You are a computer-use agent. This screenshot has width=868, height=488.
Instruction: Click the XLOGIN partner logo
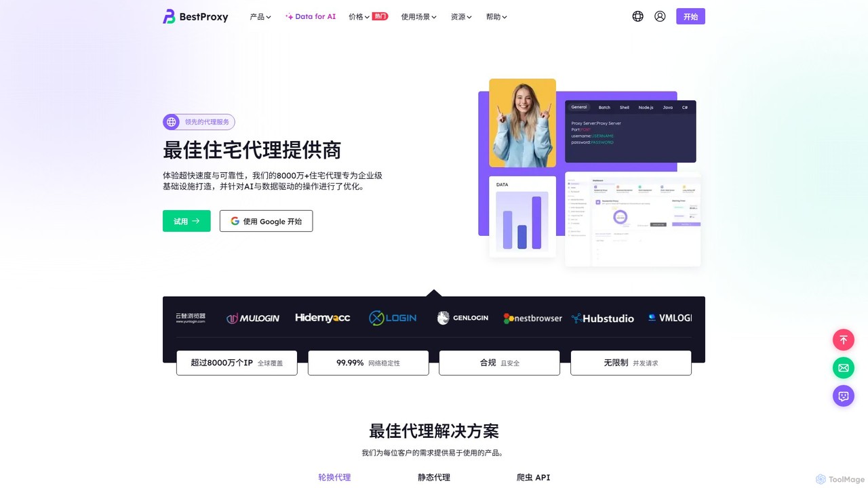[x=393, y=317]
